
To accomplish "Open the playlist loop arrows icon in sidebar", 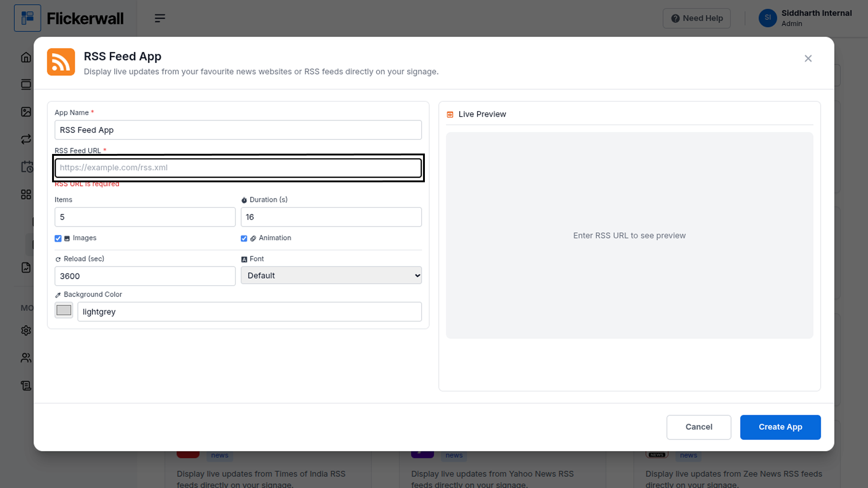I will click(26, 139).
